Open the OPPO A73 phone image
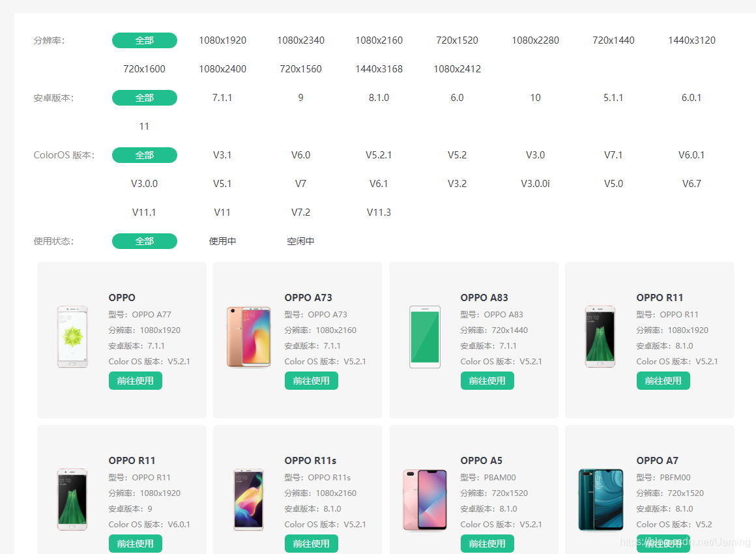The width and height of the screenshot is (756, 554). (249, 336)
